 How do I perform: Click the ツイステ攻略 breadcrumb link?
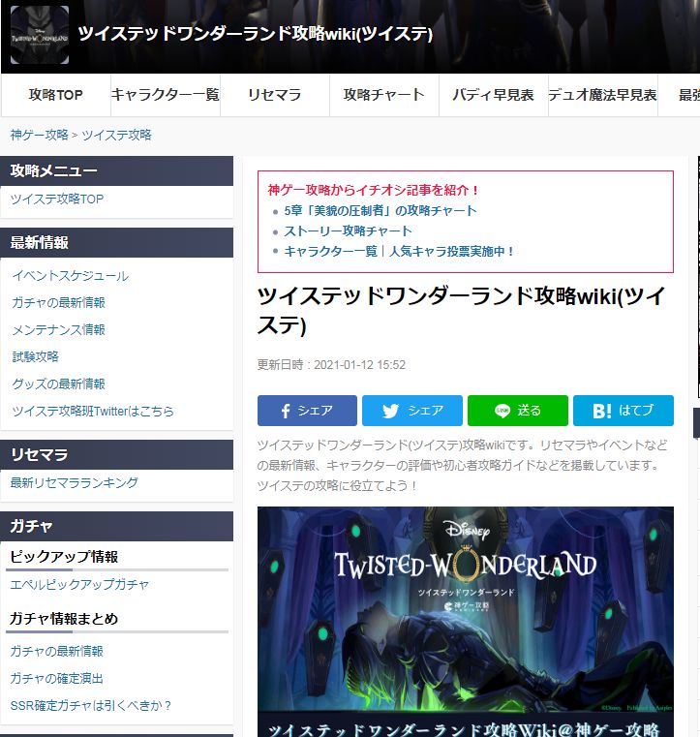pyautogui.click(x=116, y=135)
